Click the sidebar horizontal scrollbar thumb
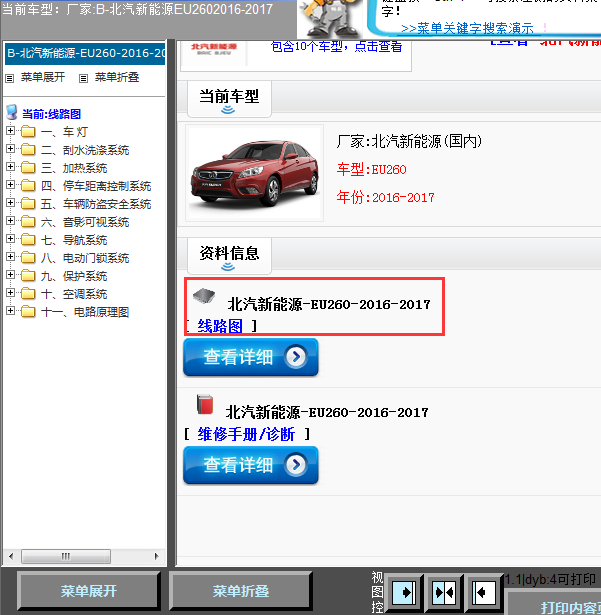The height and width of the screenshot is (615, 601). (66, 556)
